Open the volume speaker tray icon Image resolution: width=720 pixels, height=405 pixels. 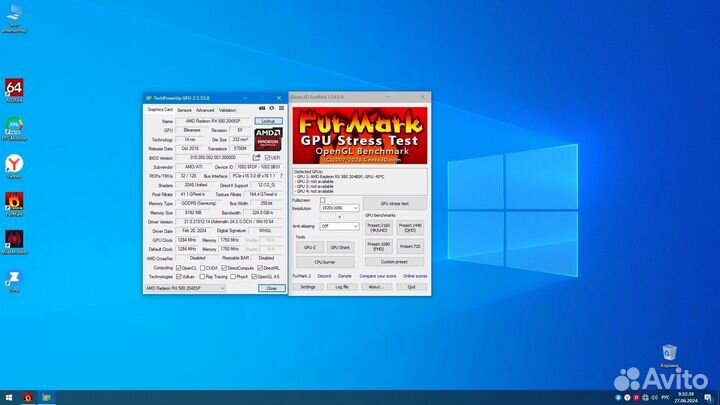coord(654,398)
